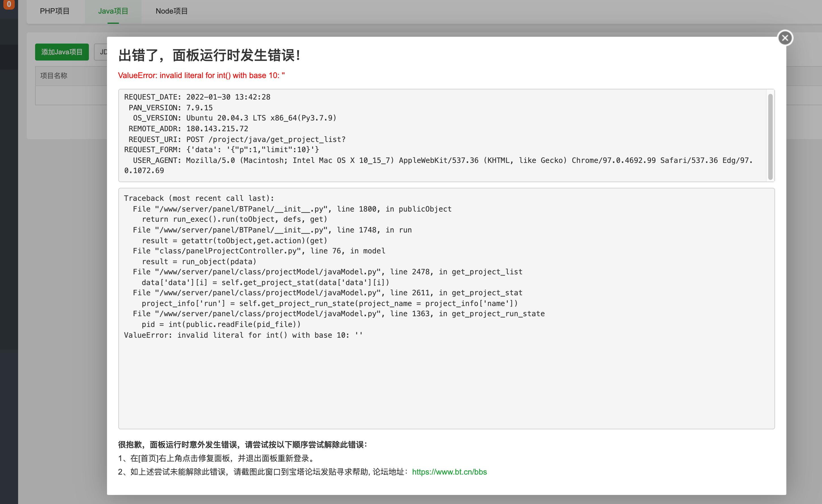This screenshot has width=822, height=504.
Task: Click the panelProjectController.py line 76 entry
Action: [x=259, y=251]
